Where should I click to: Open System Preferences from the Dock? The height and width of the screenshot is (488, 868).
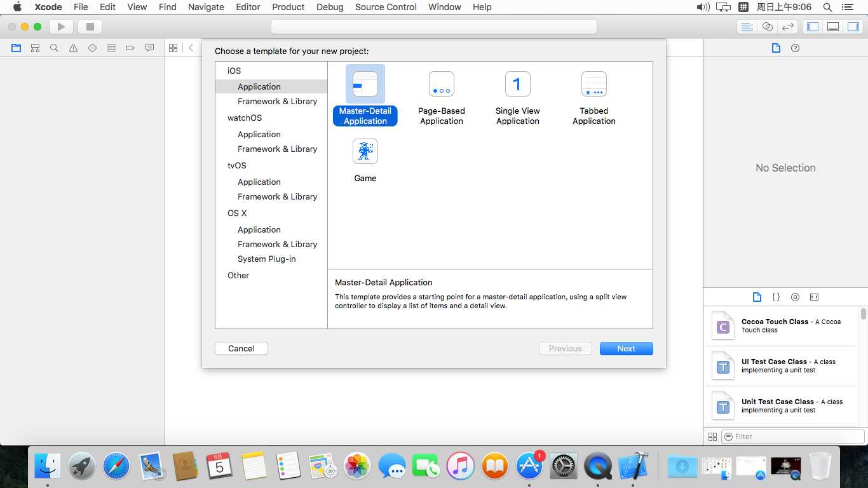pyautogui.click(x=564, y=466)
